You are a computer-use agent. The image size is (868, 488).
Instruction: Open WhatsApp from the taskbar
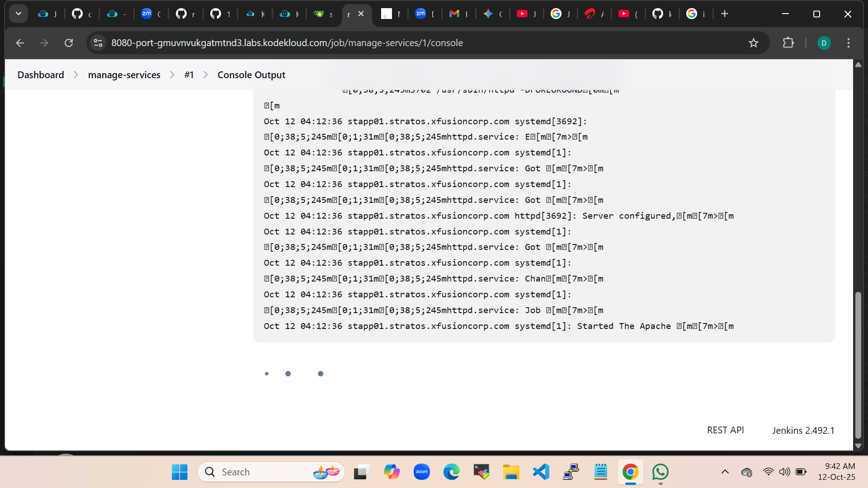pos(660,472)
